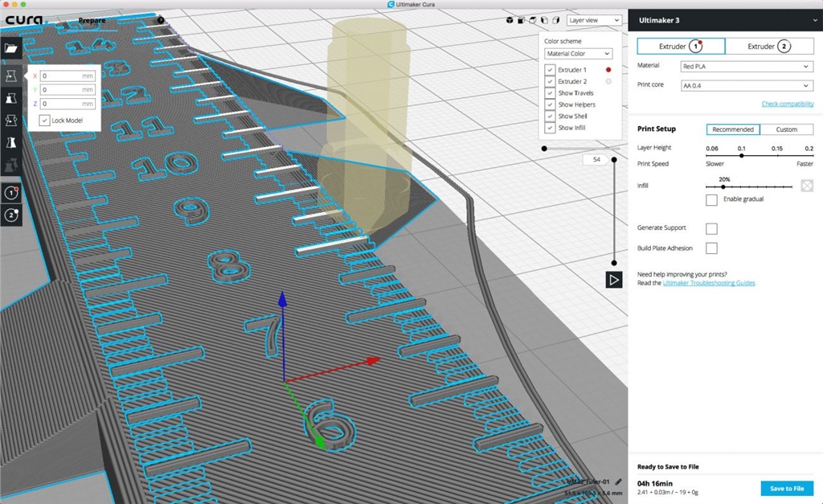Uncheck the Show Travels checkbox
The height and width of the screenshot is (504, 823).
[551, 93]
